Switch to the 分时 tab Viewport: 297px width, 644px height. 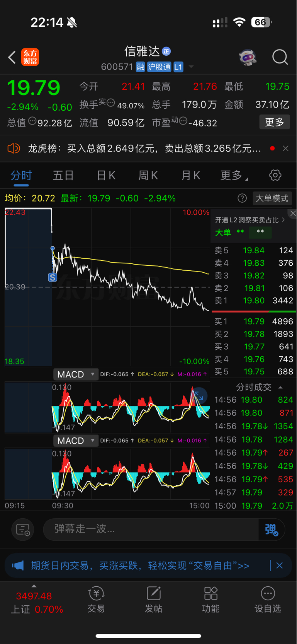coord(21,176)
